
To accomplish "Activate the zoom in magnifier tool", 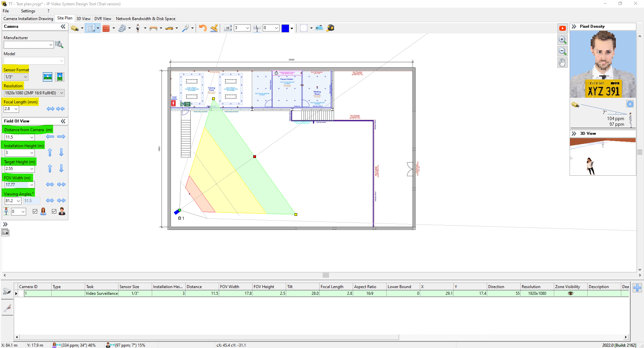I will click(563, 40).
